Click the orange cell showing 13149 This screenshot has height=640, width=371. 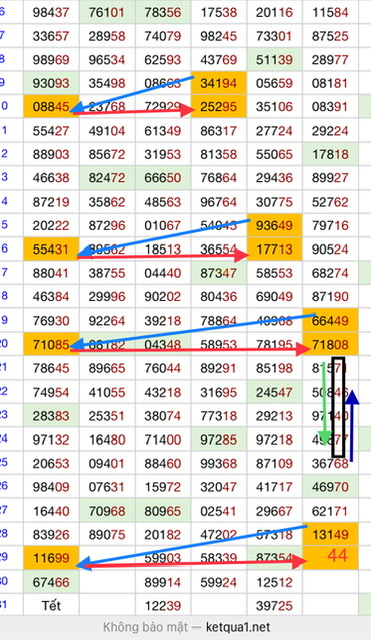[x=331, y=534]
